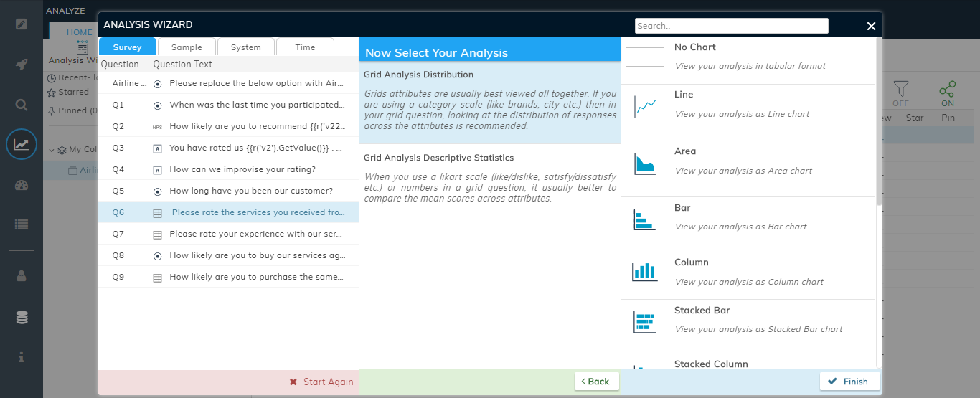The height and width of the screenshot is (398, 980).
Task: Click the NPS icon in Q2 row
Action: click(x=158, y=127)
